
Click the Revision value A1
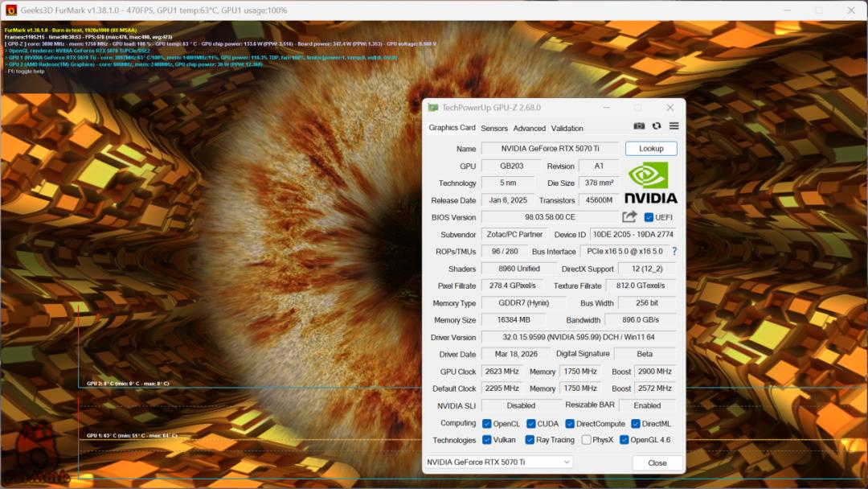pos(599,166)
